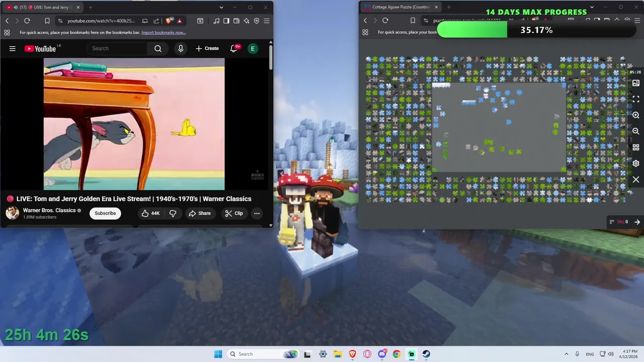Open Brave main menu in YouTube window
Screen dimensions: 644x362
pyautogui.click(x=267, y=21)
